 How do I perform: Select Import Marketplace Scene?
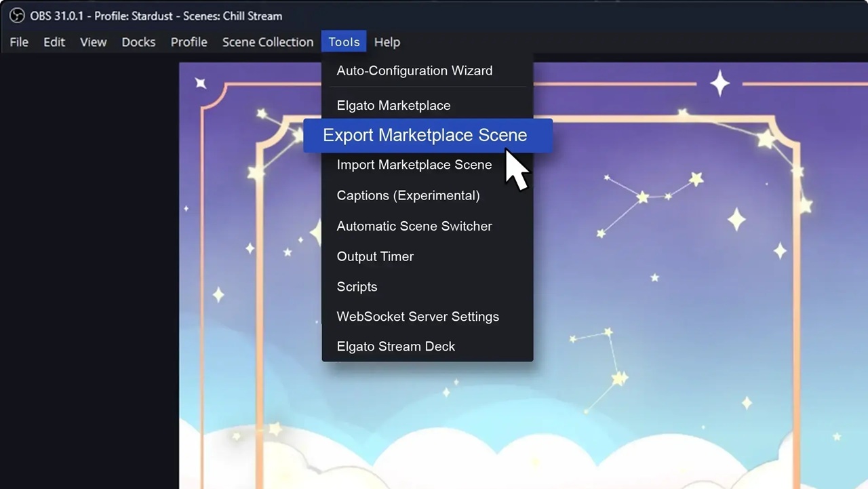point(414,165)
